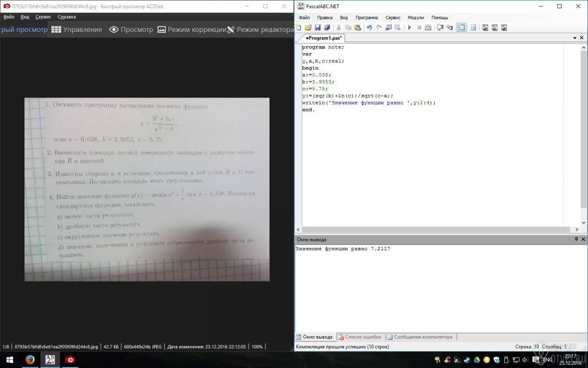
Task: Click the Open file folder icon in PascalABC.NET
Action: coord(308,27)
